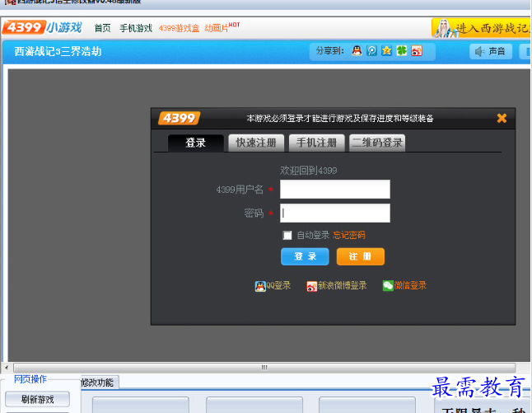
Task: Log in with 新浪微博登录
Action: click(337, 285)
